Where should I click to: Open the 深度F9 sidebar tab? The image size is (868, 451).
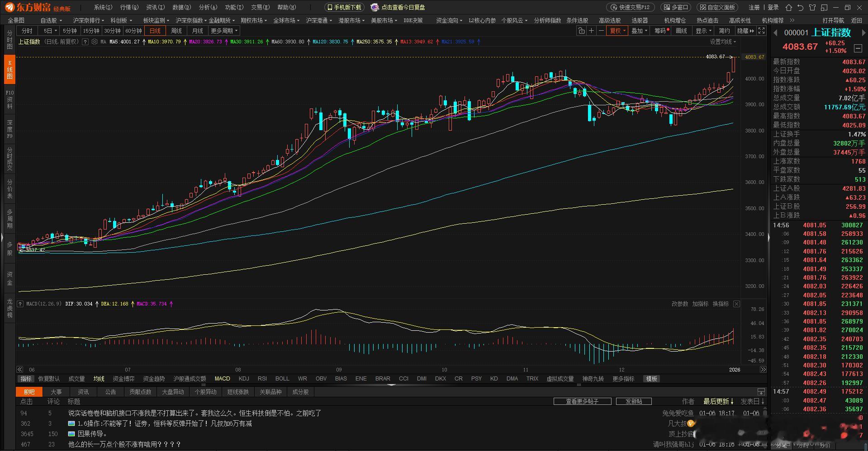click(x=9, y=129)
